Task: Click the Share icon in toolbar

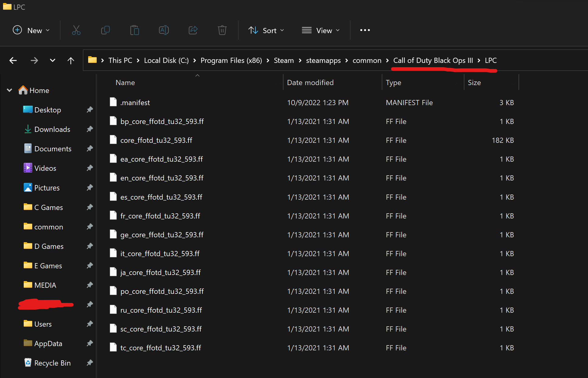Action: point(193,30)
